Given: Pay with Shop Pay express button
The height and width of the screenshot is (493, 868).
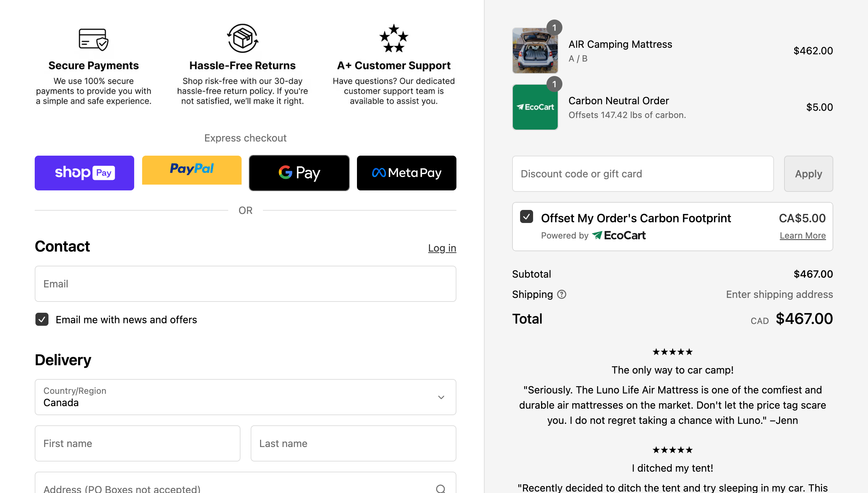Looking at the screenshot, I should pos(84,173).
